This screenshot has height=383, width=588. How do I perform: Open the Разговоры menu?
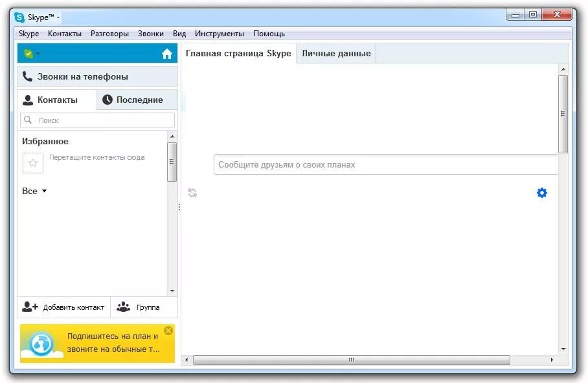point(109,34)
